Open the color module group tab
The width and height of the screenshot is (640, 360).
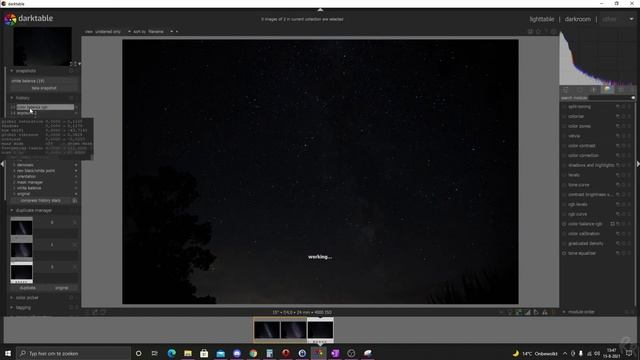607,90
